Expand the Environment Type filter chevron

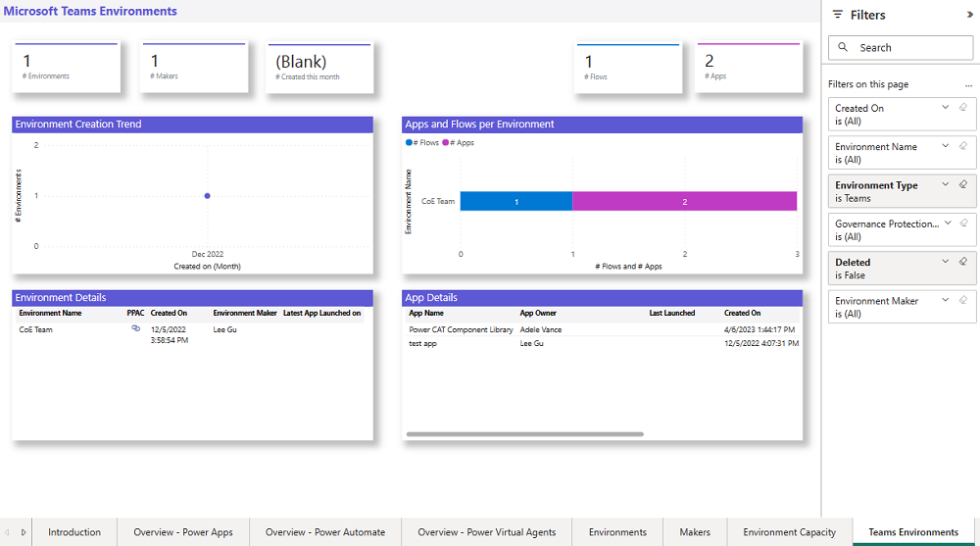click(x=945, y=184)
